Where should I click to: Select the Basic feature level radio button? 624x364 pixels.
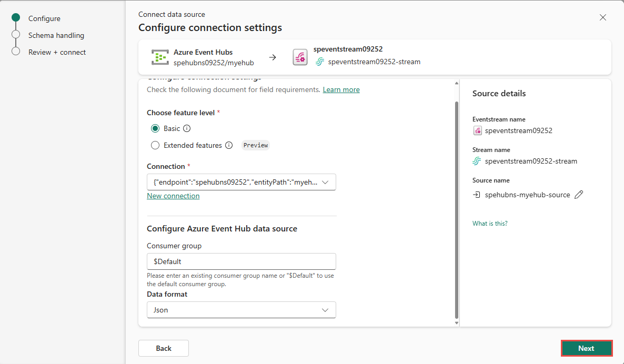pyautogui.click(x=155, y=128)
